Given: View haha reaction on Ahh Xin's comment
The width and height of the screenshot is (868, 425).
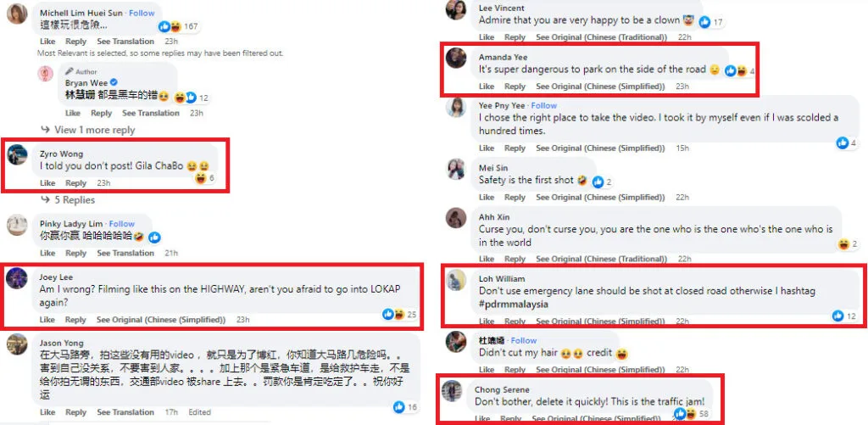Looking at the screenshot, I should [848, 243].
